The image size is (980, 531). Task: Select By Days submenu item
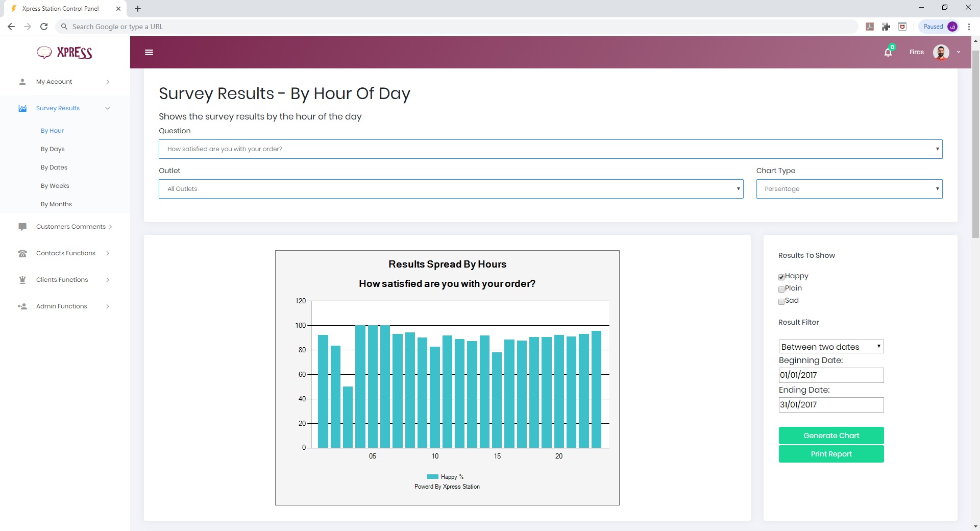53,149
